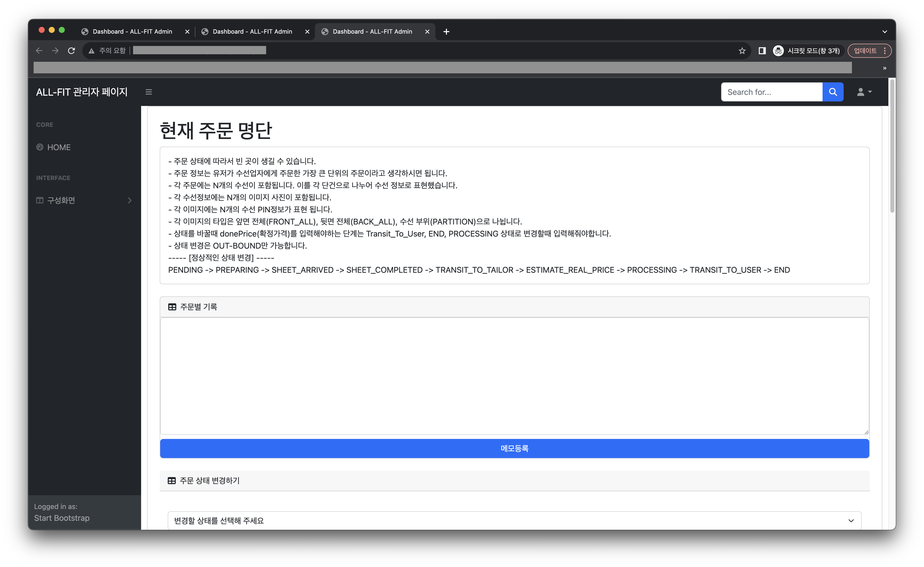Click the browser reload icon
Screen dimensions: 924x567
(x=71, y=51)
